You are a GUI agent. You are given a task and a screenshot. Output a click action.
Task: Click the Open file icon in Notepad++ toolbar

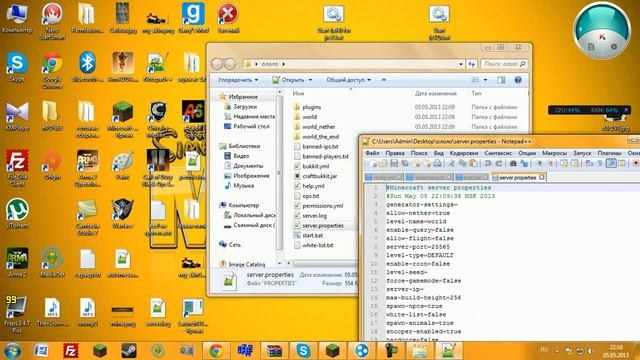click(383, 164)
